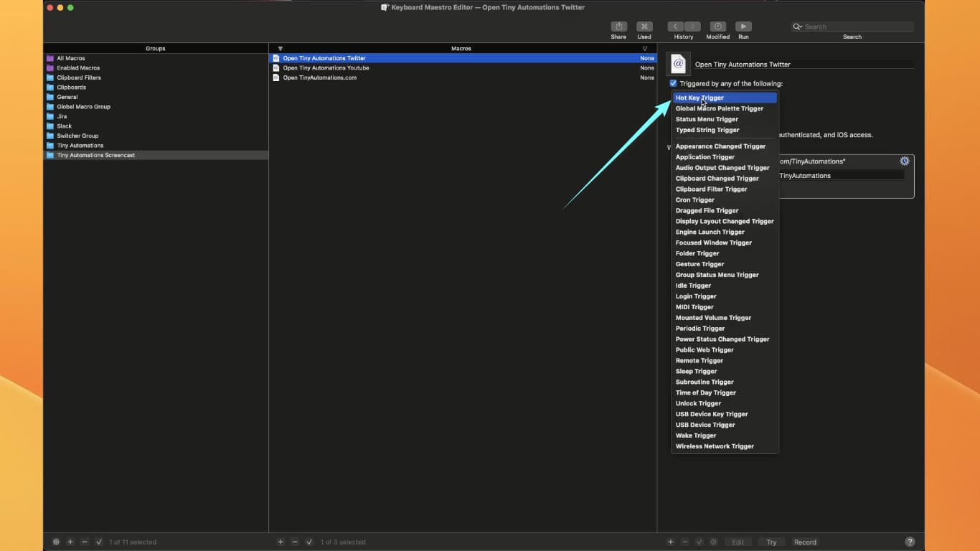Select Status Menu Trigger

point(725,119)
